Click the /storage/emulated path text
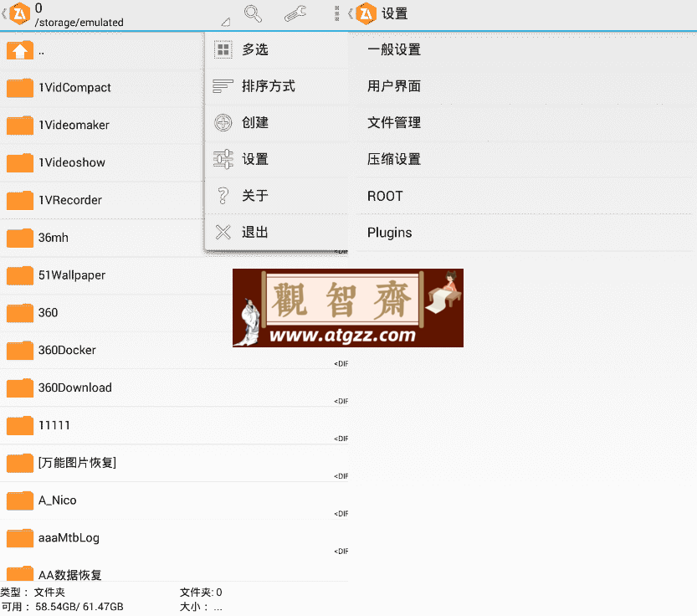This screenshot has width=697, height=616. 79,23
